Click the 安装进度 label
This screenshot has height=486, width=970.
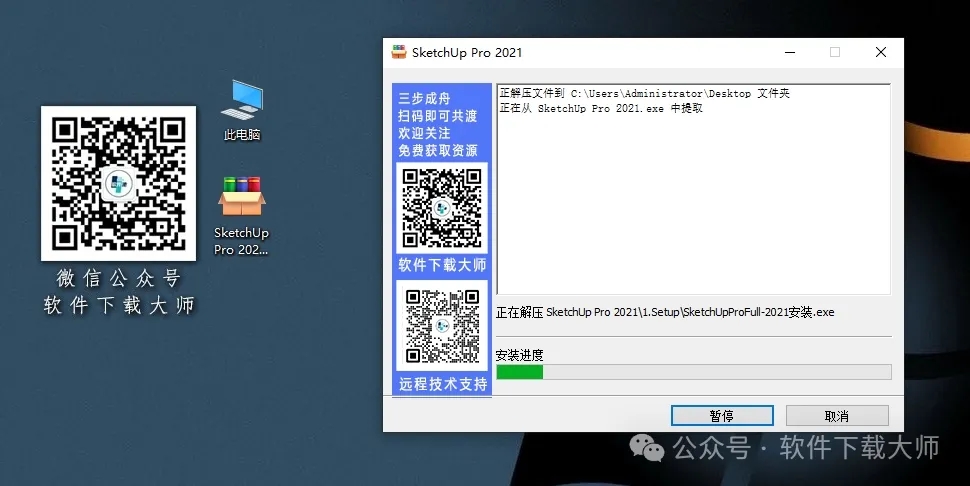click(520, 355)
